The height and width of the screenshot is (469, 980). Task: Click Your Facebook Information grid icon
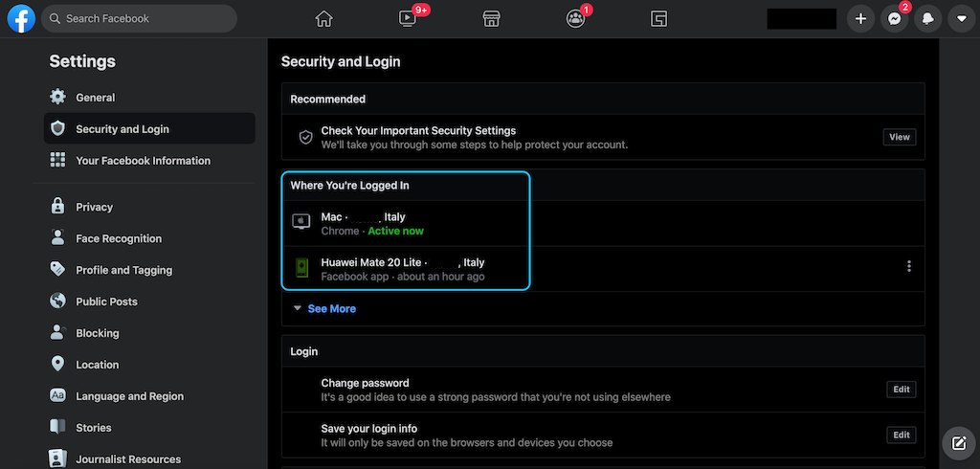(x=57, y=160)
